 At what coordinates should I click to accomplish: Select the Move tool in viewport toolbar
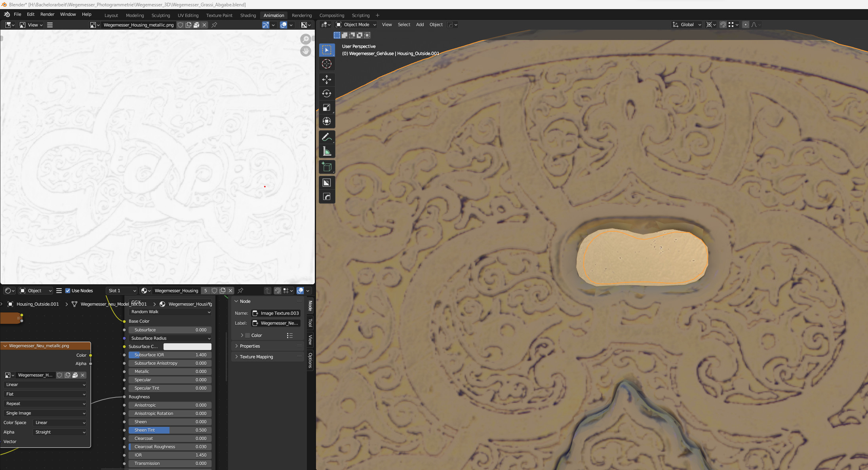(327, 80)
